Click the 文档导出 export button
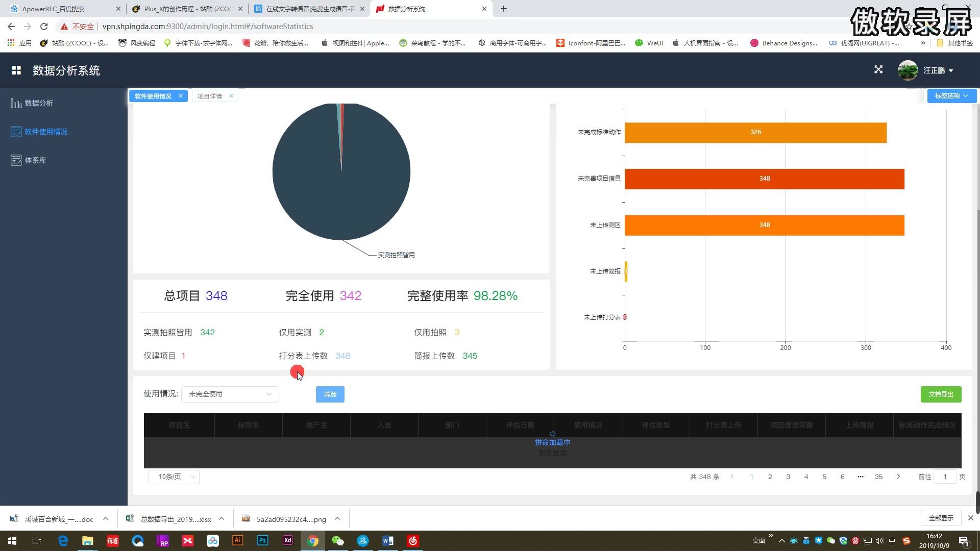Image resolution: width=980 pixels, height=551 pixels. coord(941,394)
